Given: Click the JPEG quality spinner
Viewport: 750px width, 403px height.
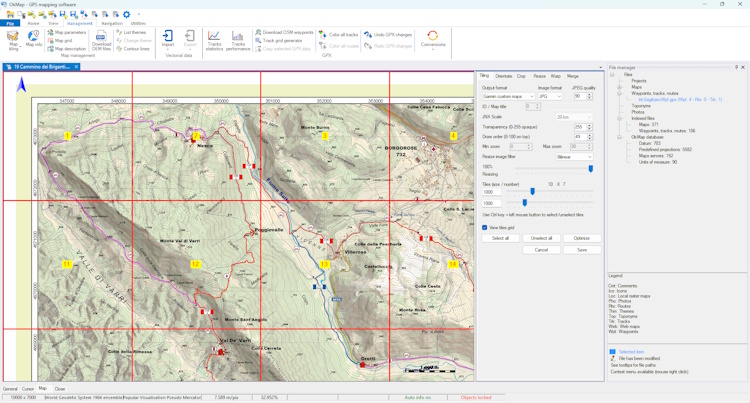Looking at the screenshot, I should [x=583, y=96].
